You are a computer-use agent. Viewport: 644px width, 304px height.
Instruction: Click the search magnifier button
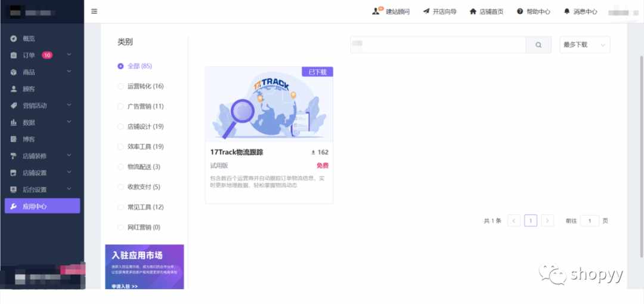click(x=538, y=45)
